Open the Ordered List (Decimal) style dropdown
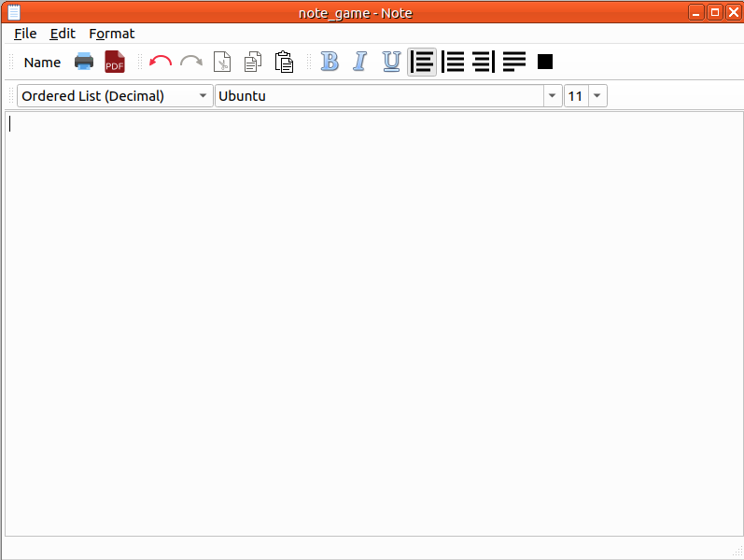 (x=115, y=96)
